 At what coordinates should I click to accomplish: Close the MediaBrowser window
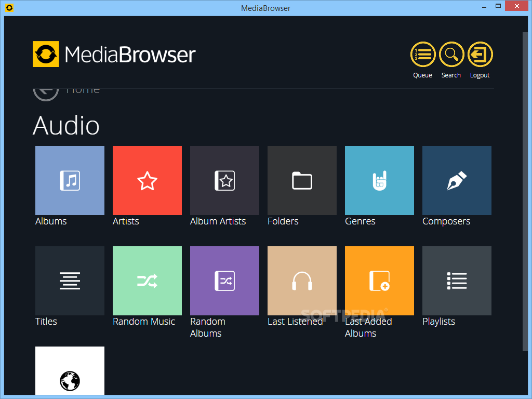click(517, 6)
